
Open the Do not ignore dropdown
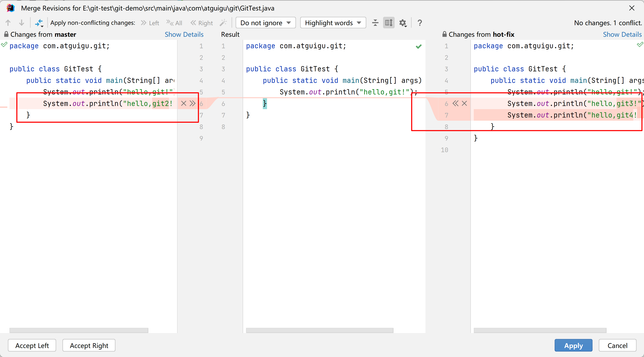click(266, 23)
